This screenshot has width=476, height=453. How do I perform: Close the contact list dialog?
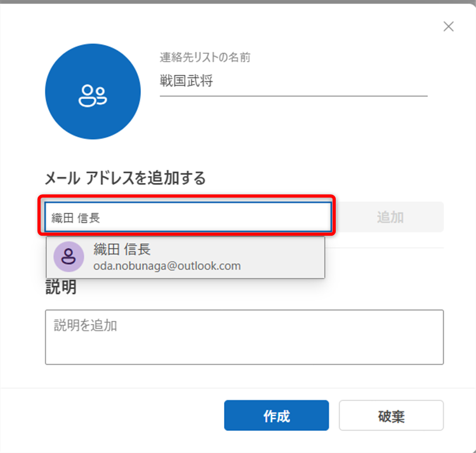click(448, 26)
